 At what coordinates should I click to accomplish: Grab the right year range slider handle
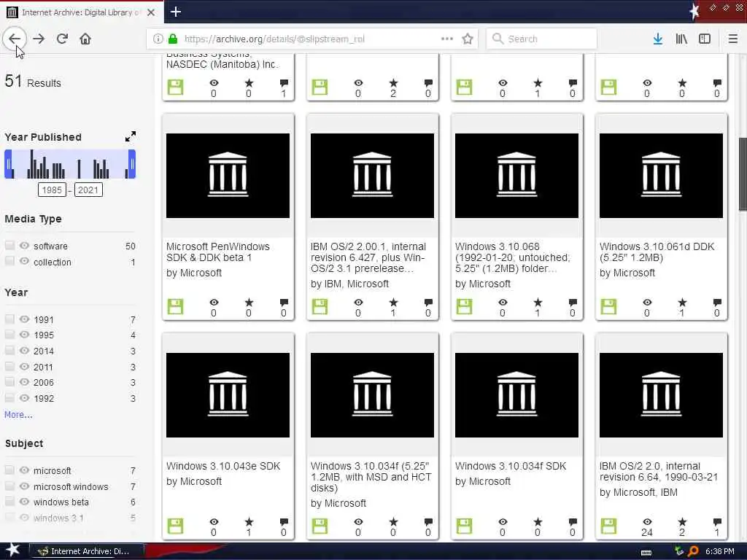[132, 164]
